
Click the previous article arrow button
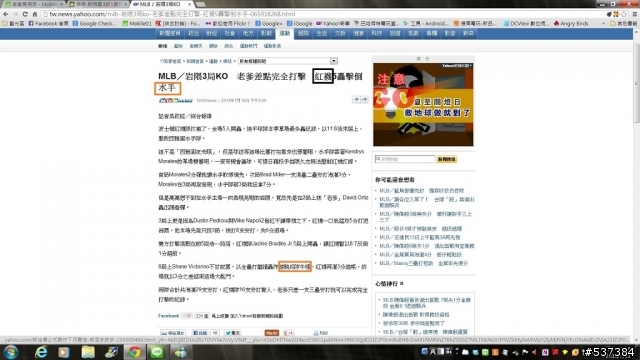356,100
